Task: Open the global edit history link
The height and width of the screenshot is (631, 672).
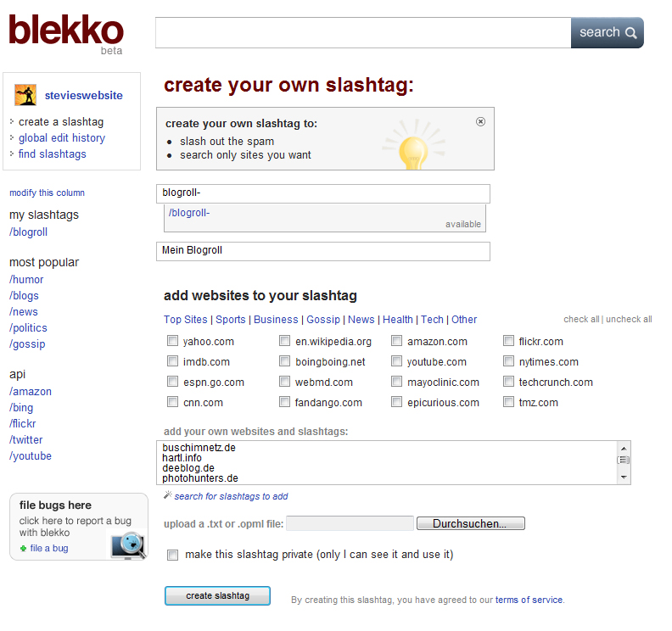Action: (62, 138)
